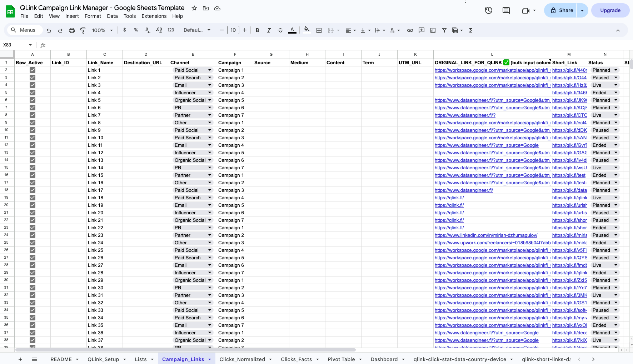
Task: Change Status dropdown for Link 4 from Ended
Action: click(x=615, y=93)
